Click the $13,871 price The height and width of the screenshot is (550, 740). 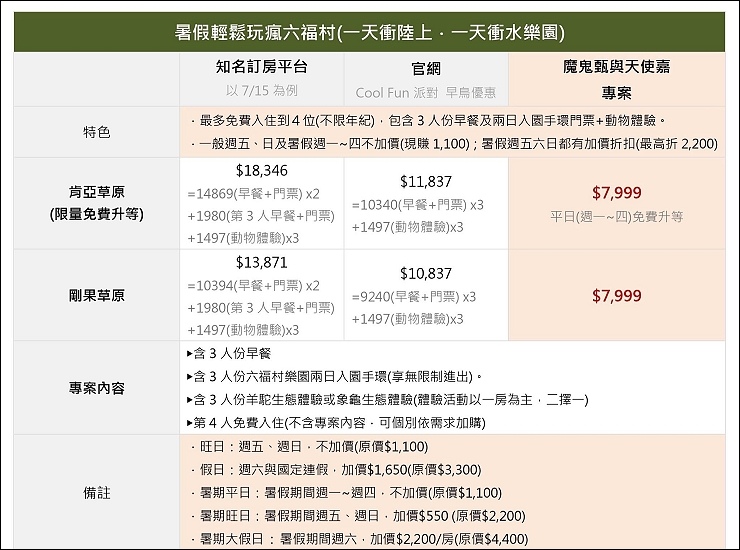[x=261, y=262]
